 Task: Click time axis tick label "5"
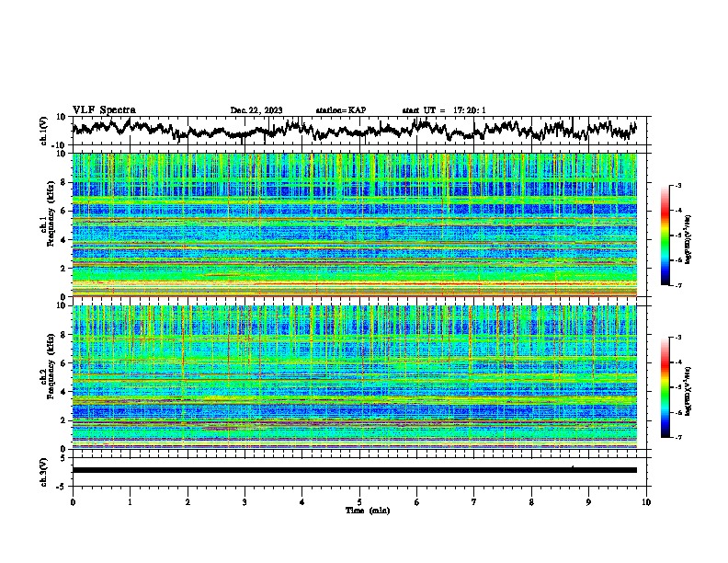click(359, 502)
